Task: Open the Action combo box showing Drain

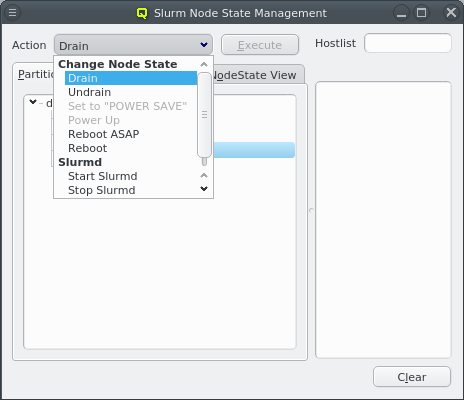Action: [133, 45]
